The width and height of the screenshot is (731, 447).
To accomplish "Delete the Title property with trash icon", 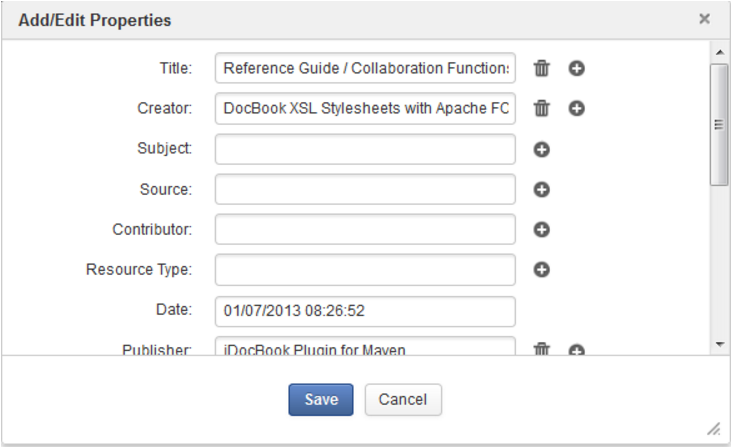I will 541,68.
